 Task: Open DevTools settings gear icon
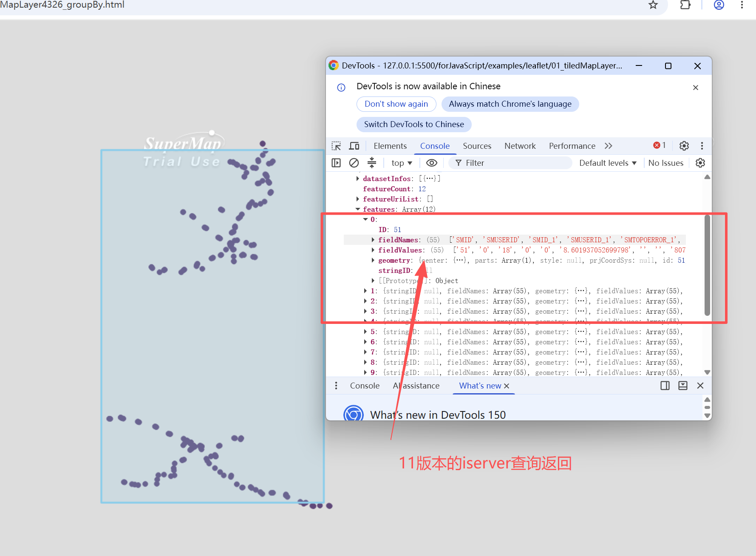pyautogui.click(x=684, y=146)
